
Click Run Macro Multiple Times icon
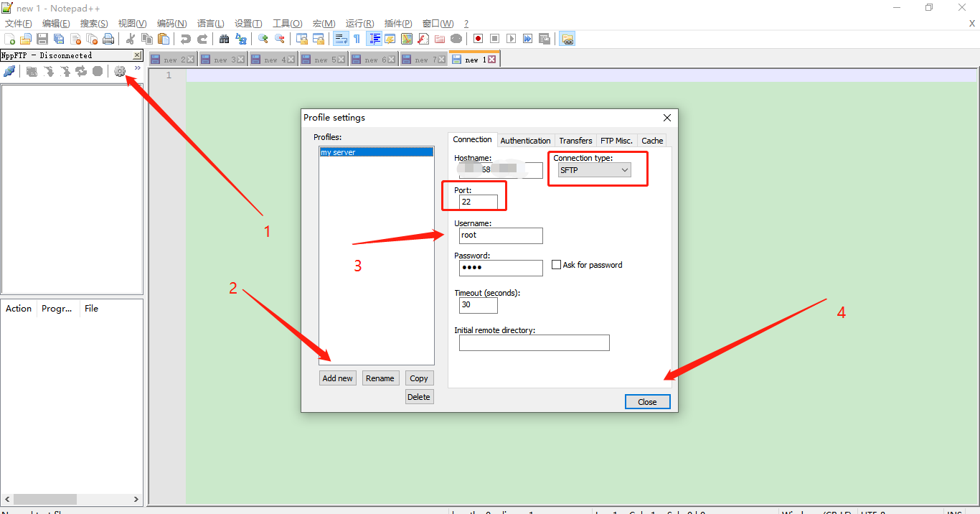click(x=527, y=39)
